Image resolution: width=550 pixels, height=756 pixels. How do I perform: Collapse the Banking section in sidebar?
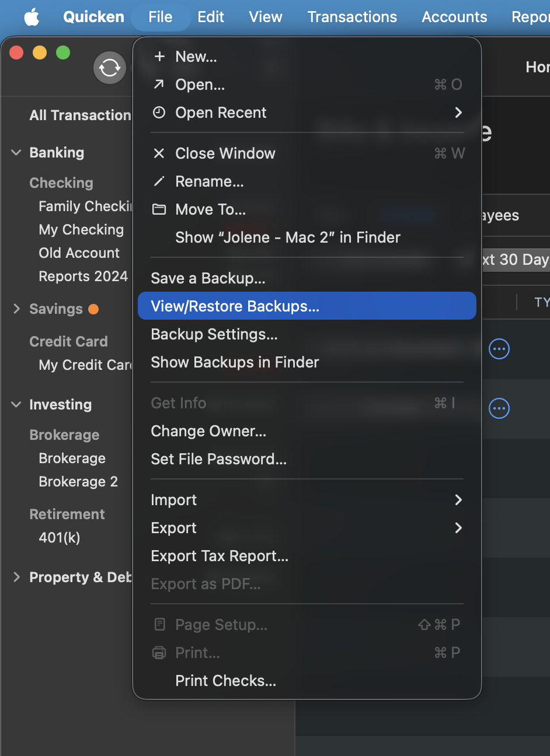(16, 153)
